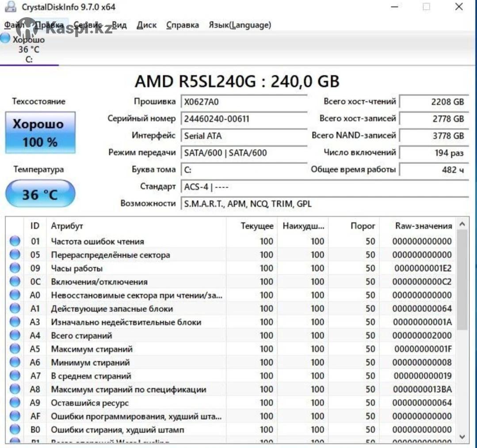Click status icon beside Частота ошибок чтения
This screenshot has width=477, height=448.
(15, 241)
